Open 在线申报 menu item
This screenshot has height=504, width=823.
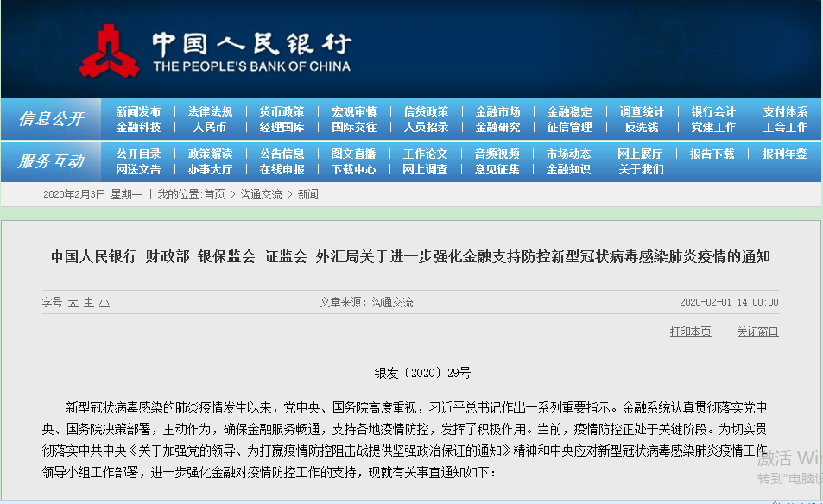(282, 170)
